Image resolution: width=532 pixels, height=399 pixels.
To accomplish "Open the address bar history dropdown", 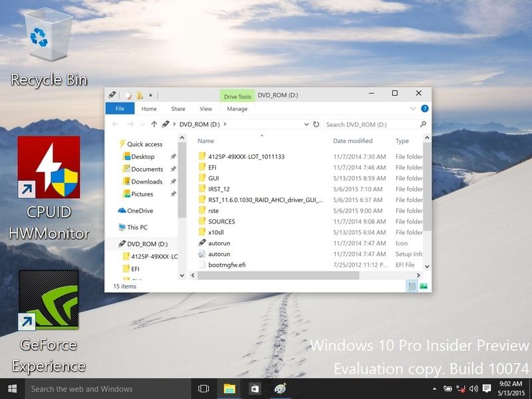I will 306,124.
